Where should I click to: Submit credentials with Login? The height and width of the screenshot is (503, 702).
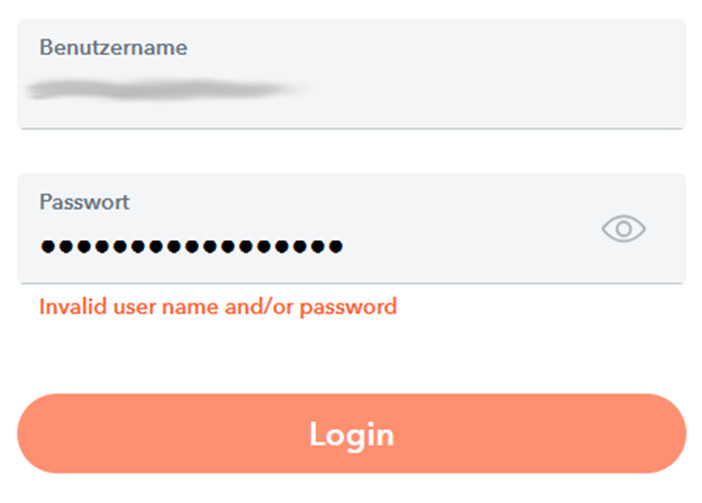(351, 434)
